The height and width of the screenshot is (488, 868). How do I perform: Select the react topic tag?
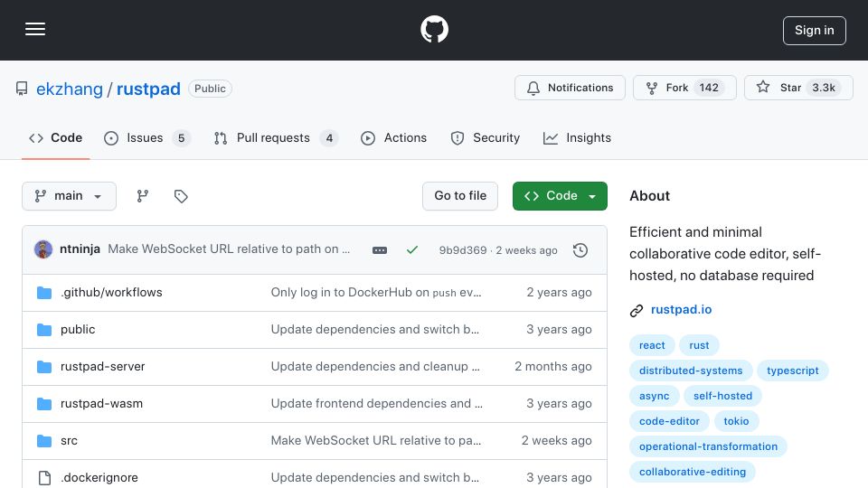tap(652, 345)
